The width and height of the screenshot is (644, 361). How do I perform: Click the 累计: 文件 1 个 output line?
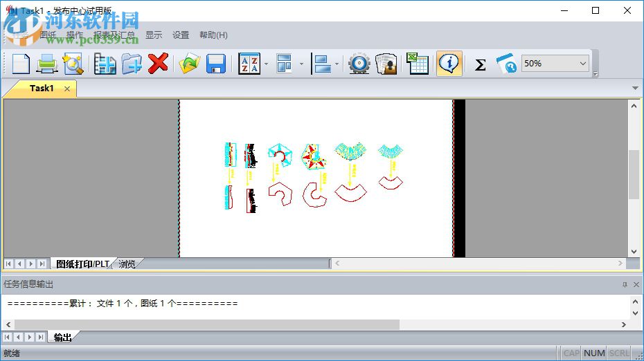coord(123,304)
